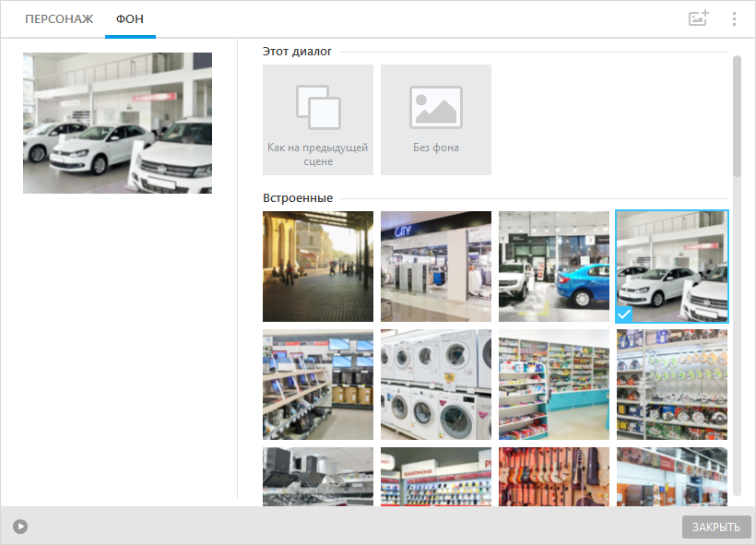Switch to the ПЕРСОНАЖ tab

point(59,18)
